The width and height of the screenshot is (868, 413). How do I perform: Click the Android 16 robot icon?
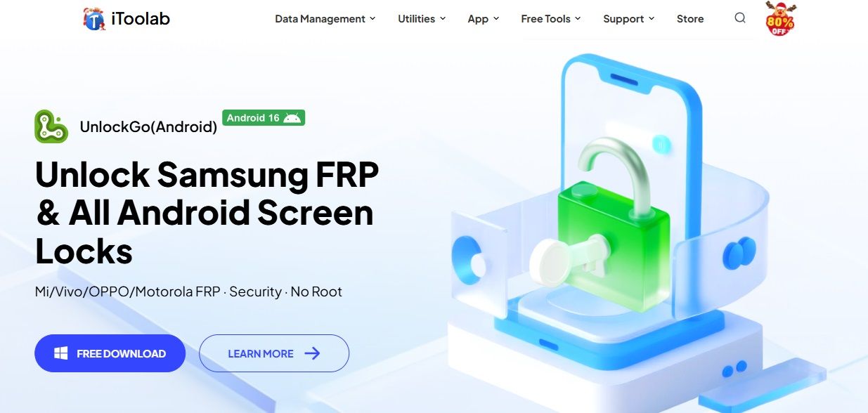292,118
